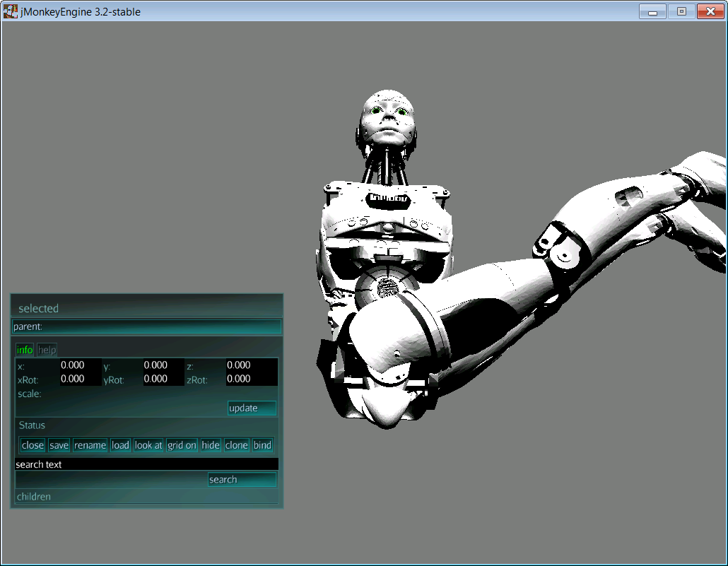Viewport: 728px width, 566px height.
Task: Click the clone button
Action: [x=236, y=445]
